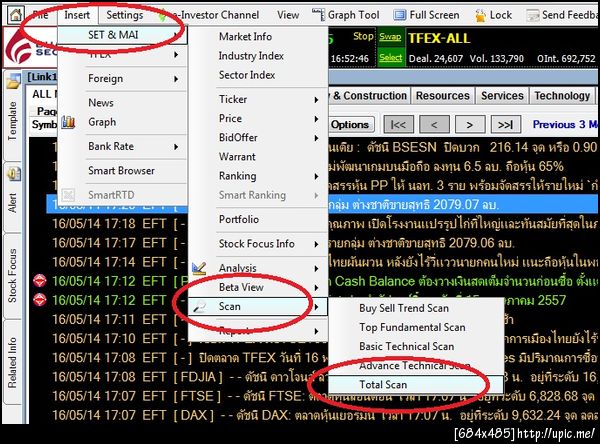Viewport: 600px width, 444px height.
Task: Switch to the & Construction tab
Action: 369,96
